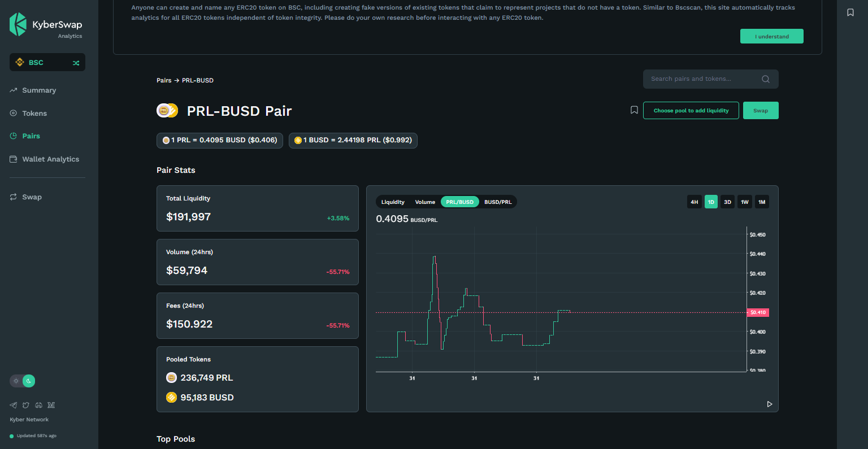Click the 0.4095 BUSD/PRL chart value
Image resolution: width=868 pixels, height=449 pixels.
coord(407,219)
